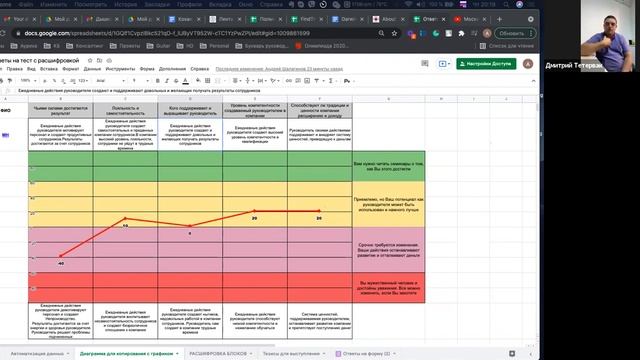Click the paint format roller icon
The height and width of the screenshot is (360, 640).
[10, 81]
